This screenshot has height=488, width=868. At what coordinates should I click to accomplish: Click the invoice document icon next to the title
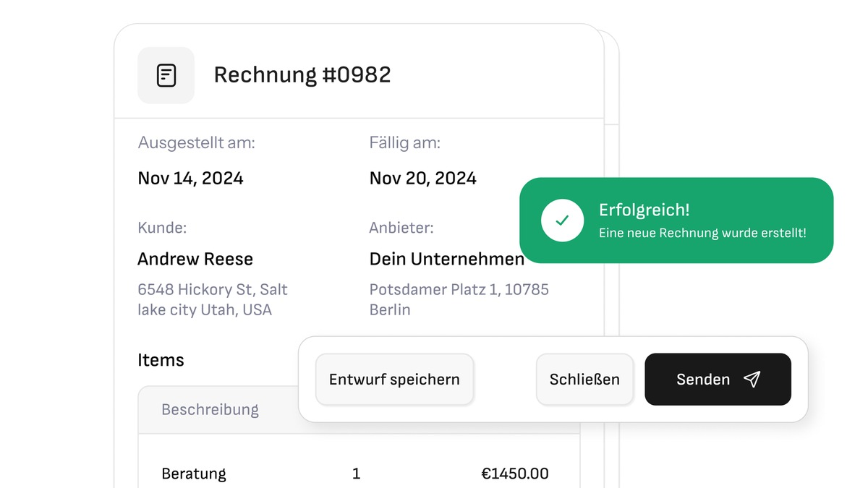tap(166, 74)
